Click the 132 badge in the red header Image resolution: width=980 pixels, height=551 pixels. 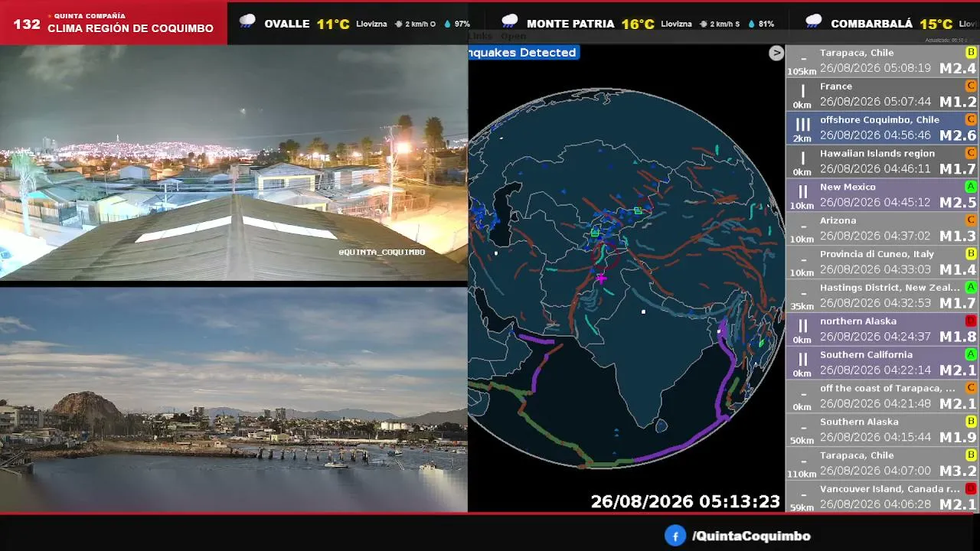(27, 24)
